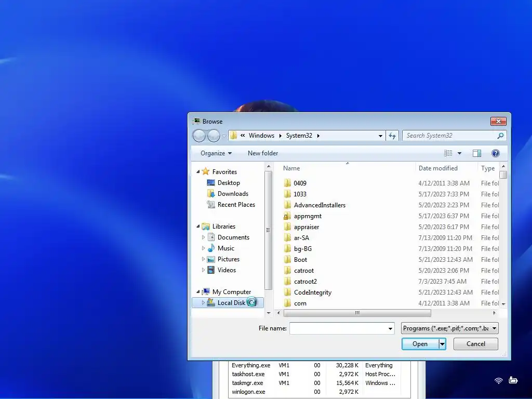Click the file list horizontal scrollbar

357,313
